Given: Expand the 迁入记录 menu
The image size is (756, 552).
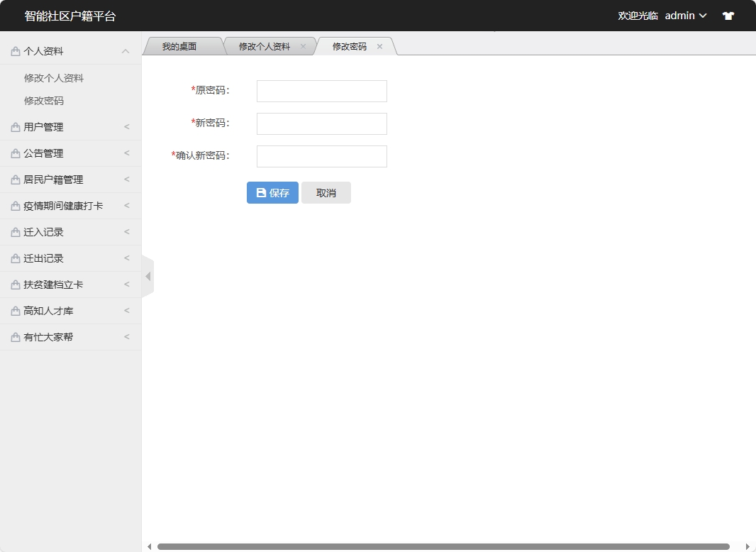Looking at the screenshot, I should pos(127,231).
